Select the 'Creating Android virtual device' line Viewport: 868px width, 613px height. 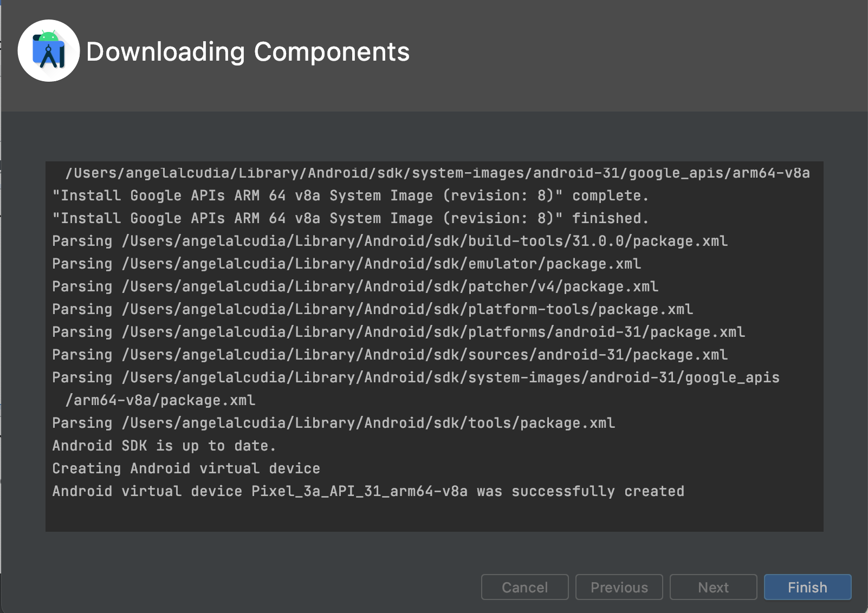[186, 468]
